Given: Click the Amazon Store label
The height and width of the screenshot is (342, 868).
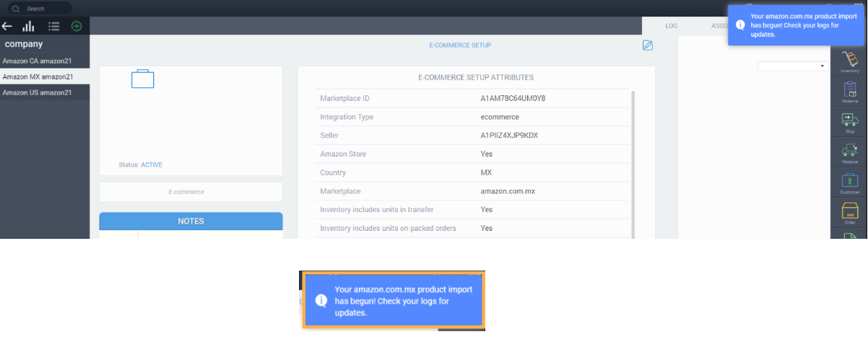Looking at the screenshot, I should coord(343,154).
